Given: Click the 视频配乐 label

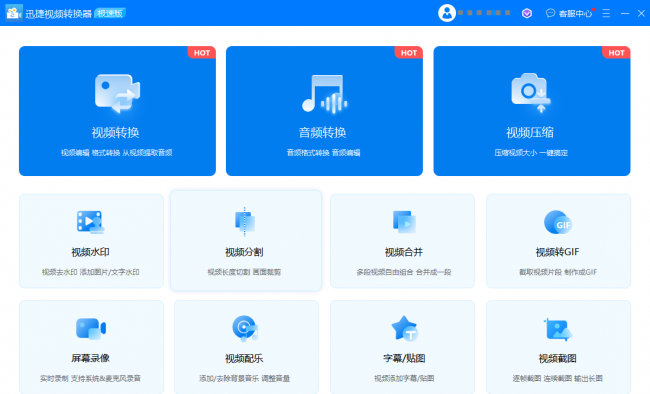Looking at the screenshot, I should [x=244, y=358].
